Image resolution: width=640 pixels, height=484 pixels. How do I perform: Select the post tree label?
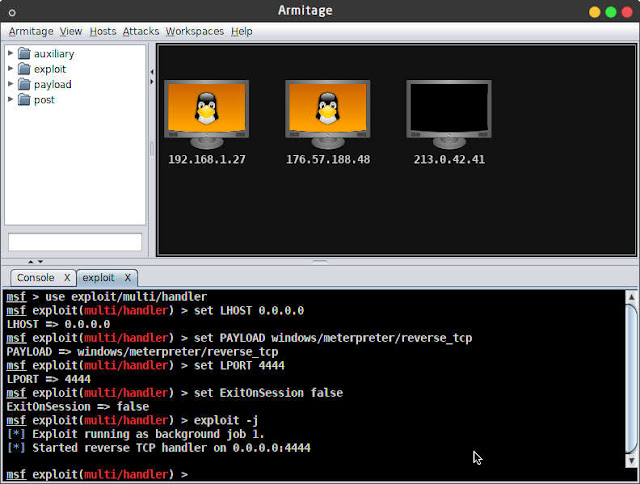click(x=44, y=100)
